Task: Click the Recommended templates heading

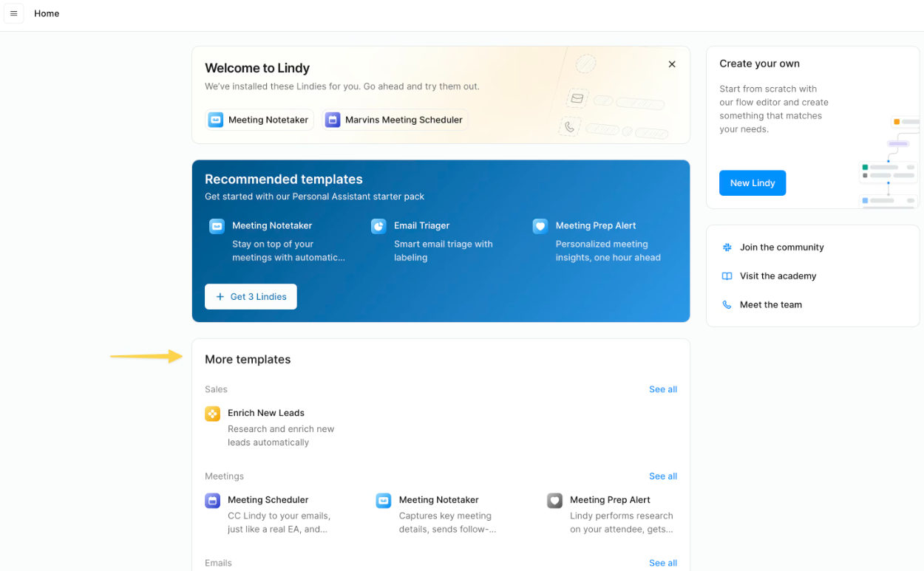Action: pos(284,179)
